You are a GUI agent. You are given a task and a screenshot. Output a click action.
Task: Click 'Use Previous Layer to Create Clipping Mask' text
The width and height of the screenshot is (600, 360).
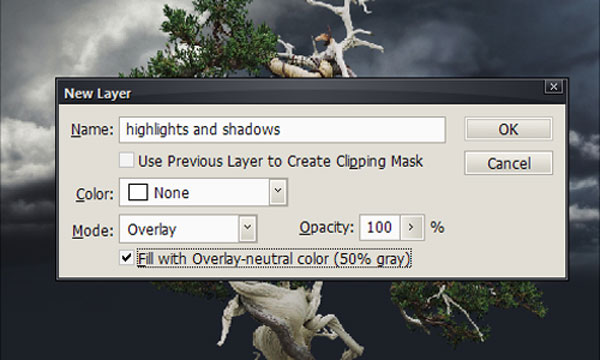(x=280, y=161)
